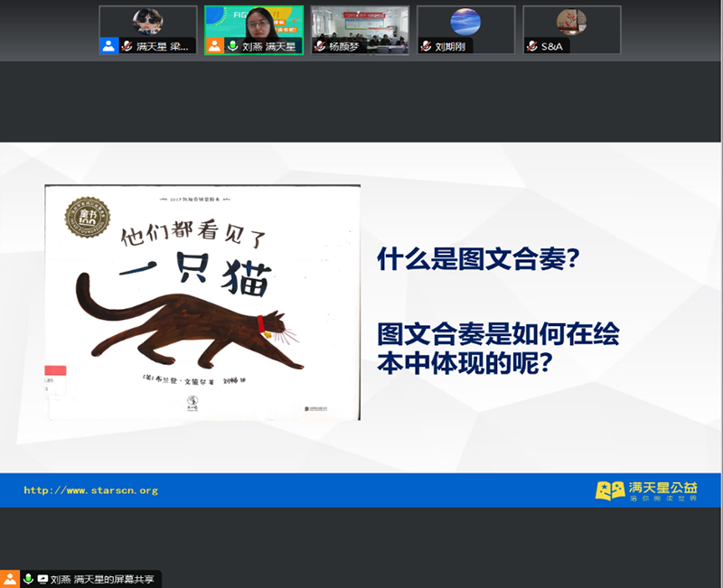Click green microphone icon on 刘燕 满天星 tile
Image resolution: width=723 pixels, height=588 pixels.
coord(233,47)
